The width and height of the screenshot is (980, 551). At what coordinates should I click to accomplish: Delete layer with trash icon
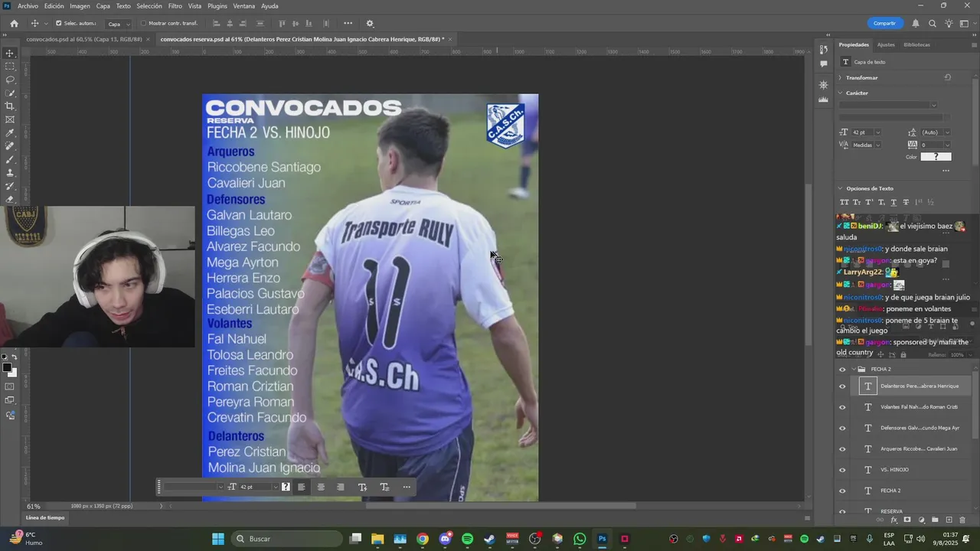[962, 520]
